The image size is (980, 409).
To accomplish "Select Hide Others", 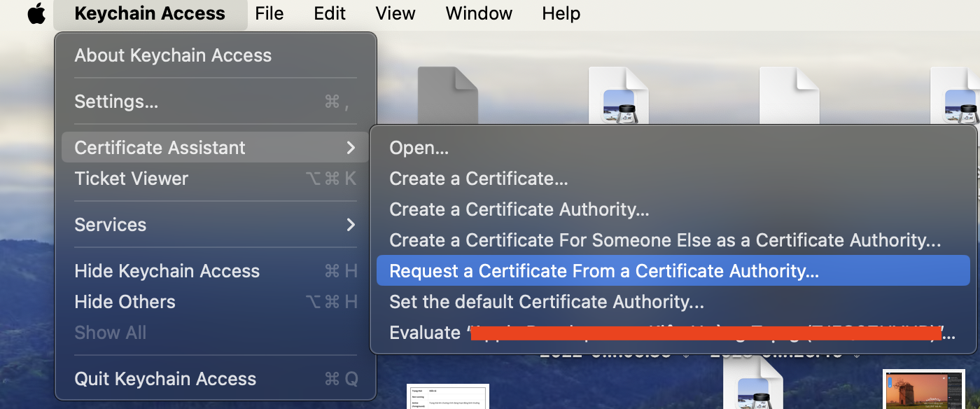I will pyautogui.click(x=216, y=302).
